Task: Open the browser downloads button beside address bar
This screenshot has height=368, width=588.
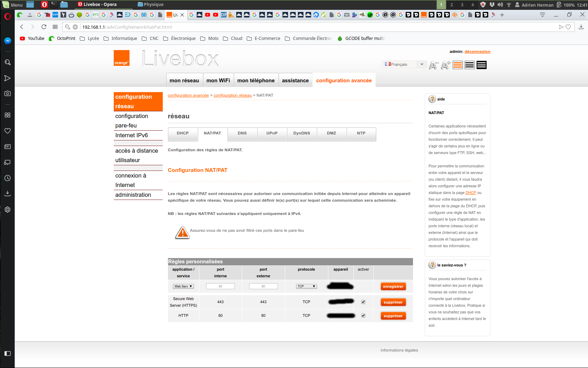Action: point(581,27)
